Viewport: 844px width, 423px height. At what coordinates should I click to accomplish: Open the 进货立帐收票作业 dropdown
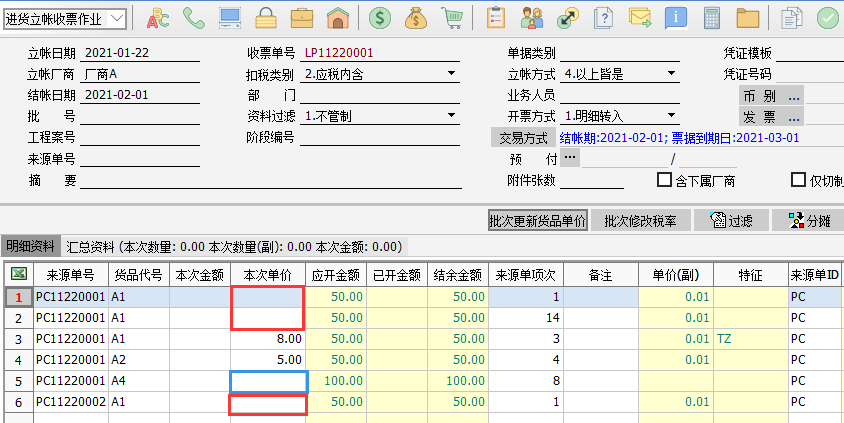point(116,19)
